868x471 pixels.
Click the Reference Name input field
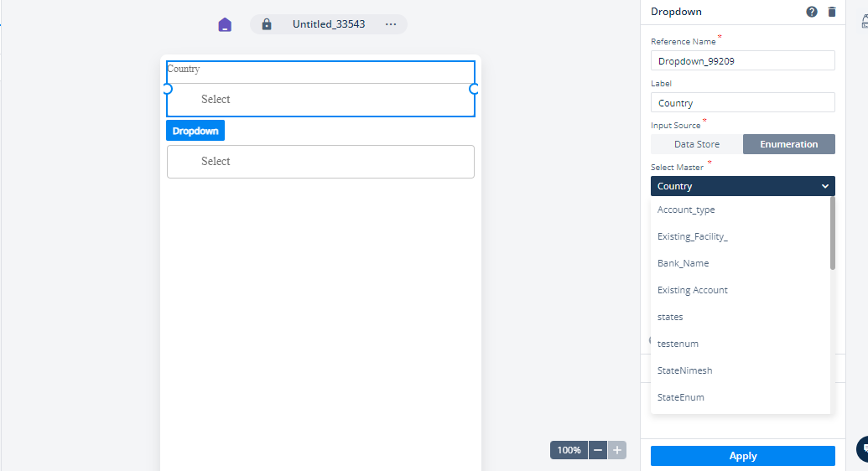point(743,61)
